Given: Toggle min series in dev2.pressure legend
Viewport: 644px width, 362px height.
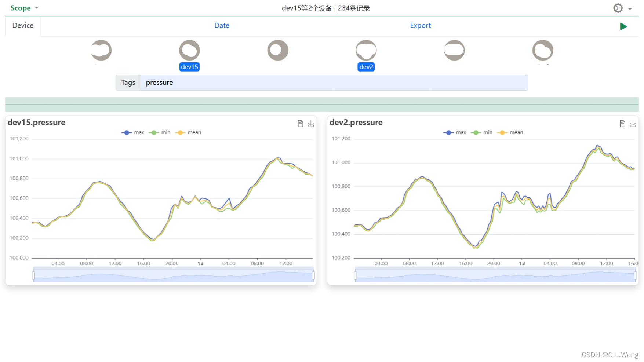Looking at the screenshot, I should point(482,132).
